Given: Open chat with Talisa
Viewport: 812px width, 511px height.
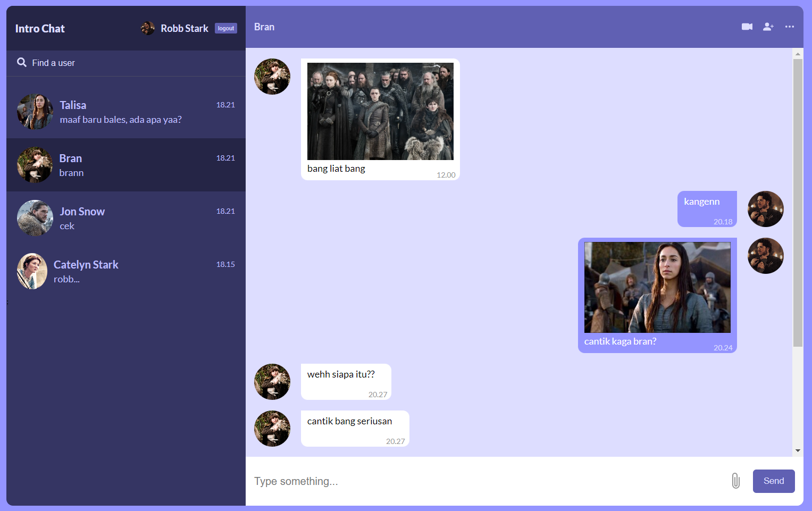Looking at the screenshot, I should 126,112.
